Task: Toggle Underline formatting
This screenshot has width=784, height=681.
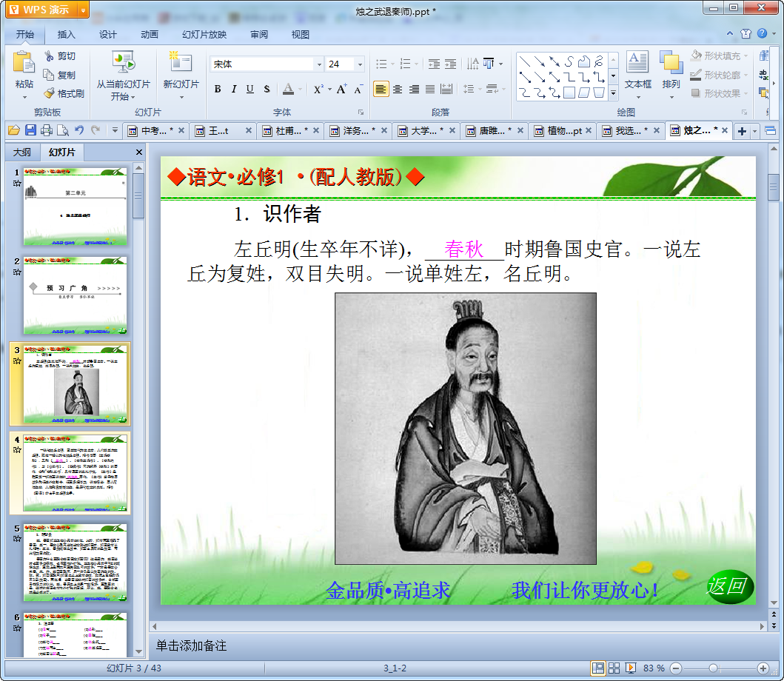Action: coord(250,90)
